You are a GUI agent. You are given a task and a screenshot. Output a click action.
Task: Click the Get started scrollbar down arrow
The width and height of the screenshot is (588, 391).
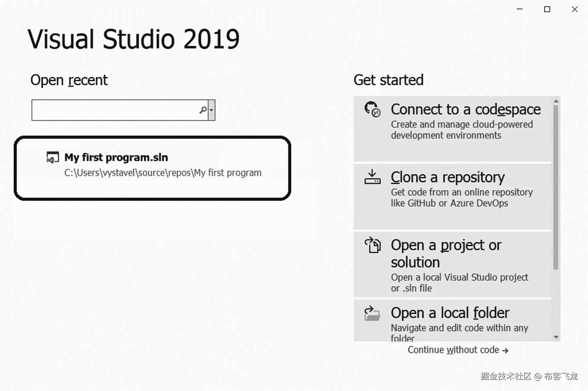pyautogui.click(x=556, y=337)
